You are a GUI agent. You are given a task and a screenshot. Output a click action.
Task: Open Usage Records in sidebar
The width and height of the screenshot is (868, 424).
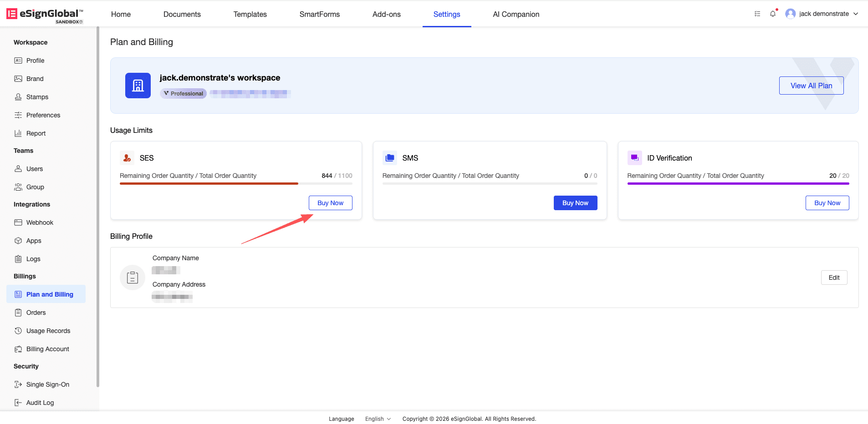pyautogui.click(x=46, y=331)
